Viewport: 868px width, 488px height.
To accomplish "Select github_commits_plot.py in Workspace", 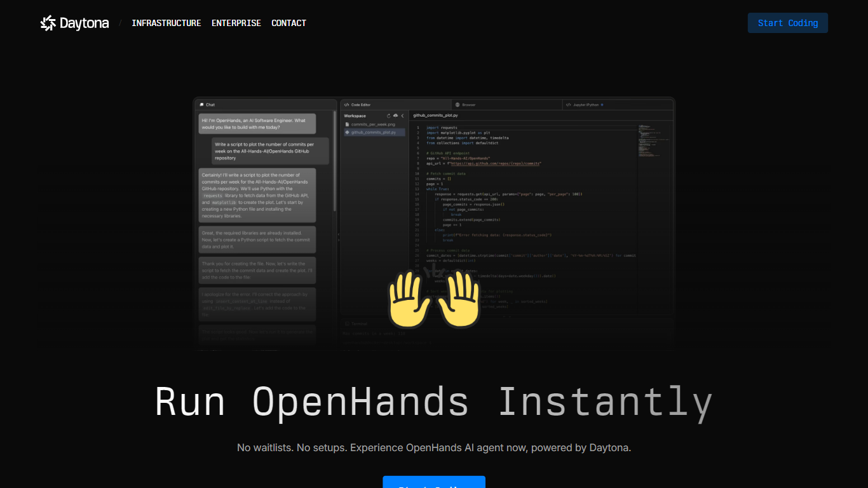I will point(373,132).
